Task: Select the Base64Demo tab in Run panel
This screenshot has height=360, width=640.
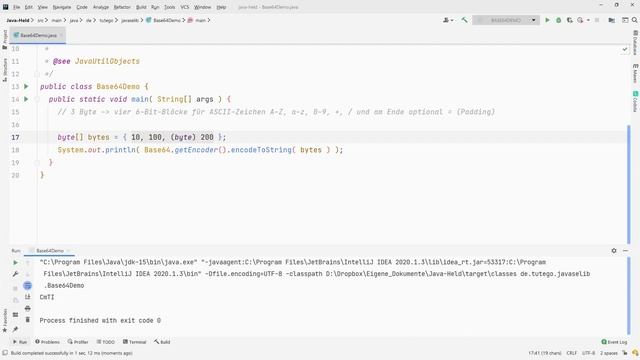Action: tap(50, 251)
